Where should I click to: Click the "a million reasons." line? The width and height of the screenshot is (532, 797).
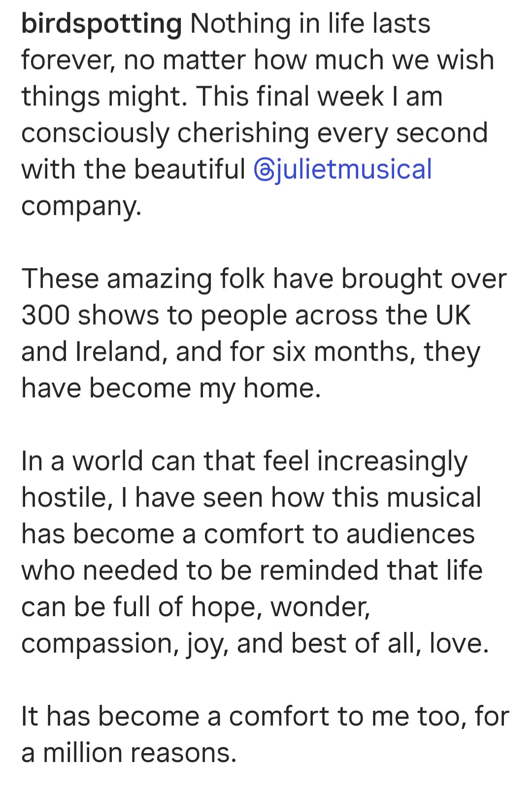[129, 753]
